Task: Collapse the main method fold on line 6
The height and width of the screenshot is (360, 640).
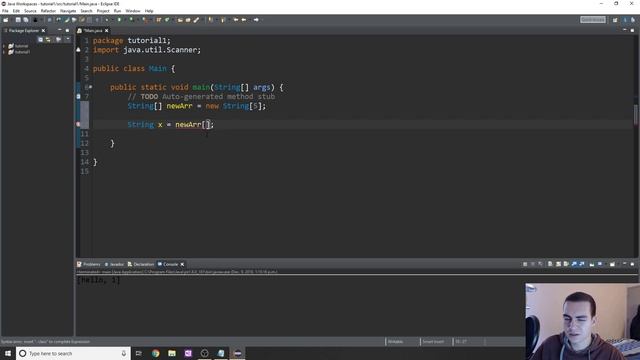Action: (91, 87)
